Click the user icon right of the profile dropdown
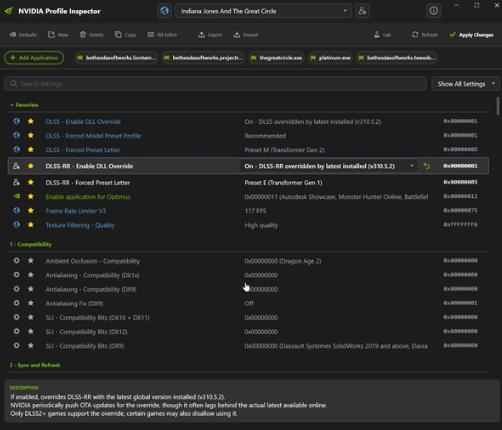The image size is (502, 430). tap(362, 11)
